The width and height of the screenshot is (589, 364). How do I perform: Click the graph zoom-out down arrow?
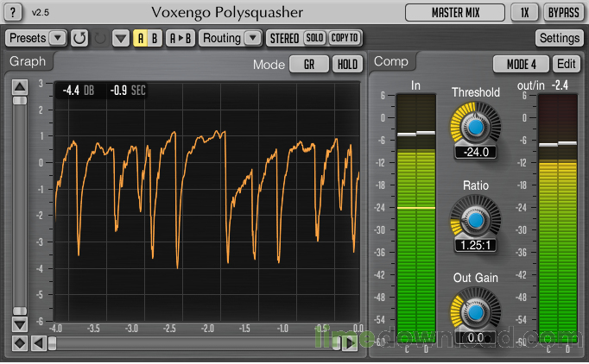pos(20,324)
